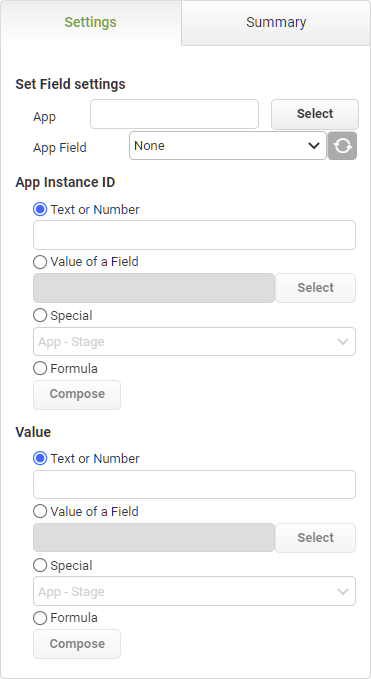Click grayed field box under Value section
The width and height of the screenshot is (371, 679).
(x=154, y=538)
